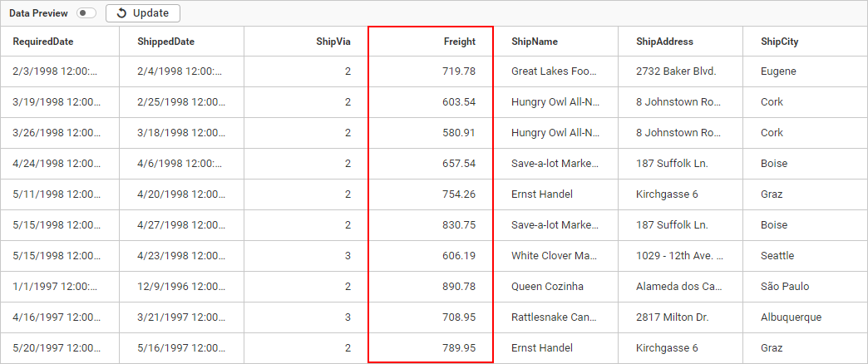This screenshot has height=364, width=868.
Task: Select the ShippedDate column header
Action: point(165,42)
